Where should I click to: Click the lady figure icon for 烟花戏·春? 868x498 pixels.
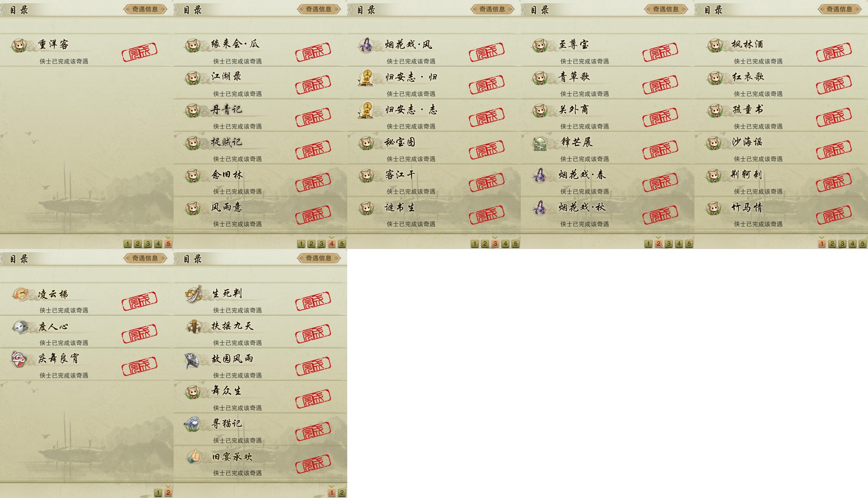pyautogui.click(x=540, y=175)
